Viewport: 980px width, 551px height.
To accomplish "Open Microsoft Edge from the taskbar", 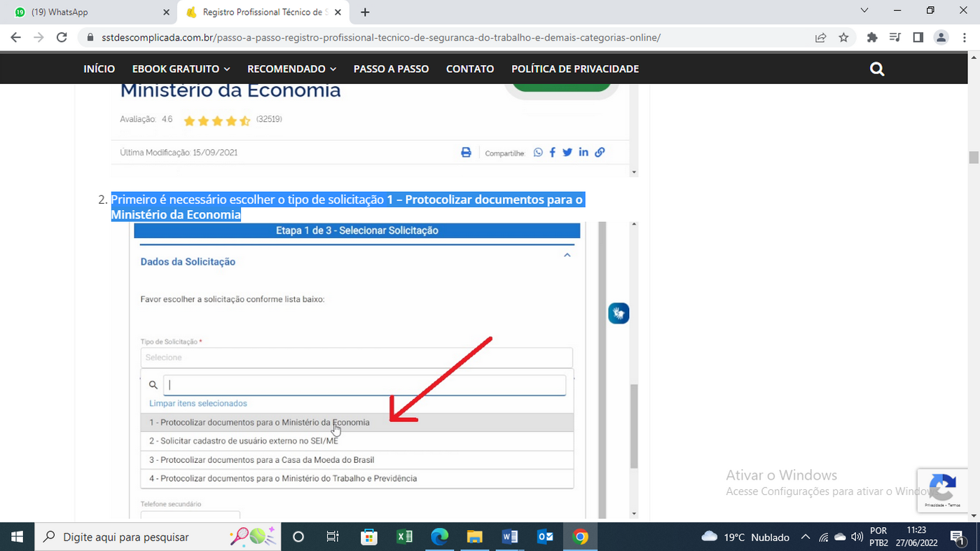I will 439,537.
